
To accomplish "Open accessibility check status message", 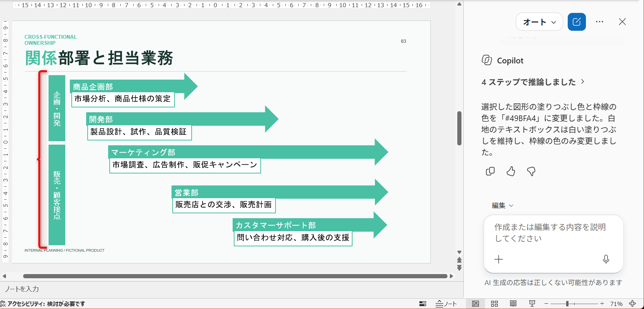I will 43,304.
